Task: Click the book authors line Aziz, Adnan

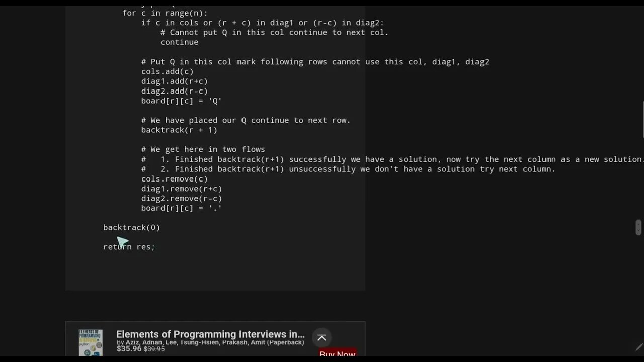Action: (x=210, y=342)
